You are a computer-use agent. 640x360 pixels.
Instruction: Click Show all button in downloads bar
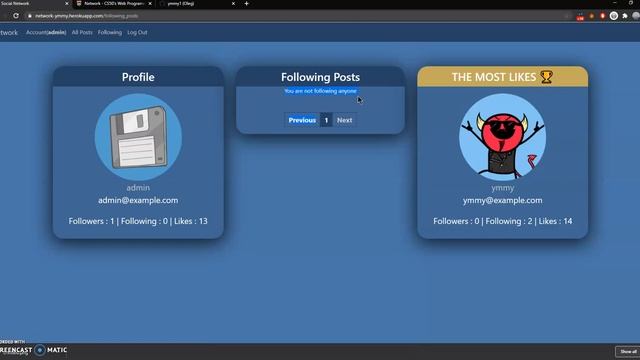tap(628, 351)
